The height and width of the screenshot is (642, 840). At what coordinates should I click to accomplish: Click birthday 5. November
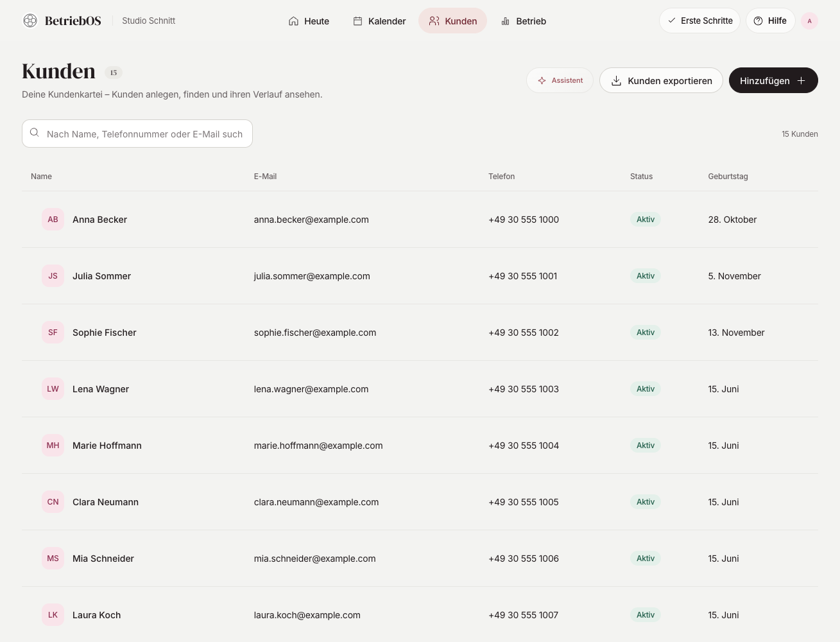734,276
